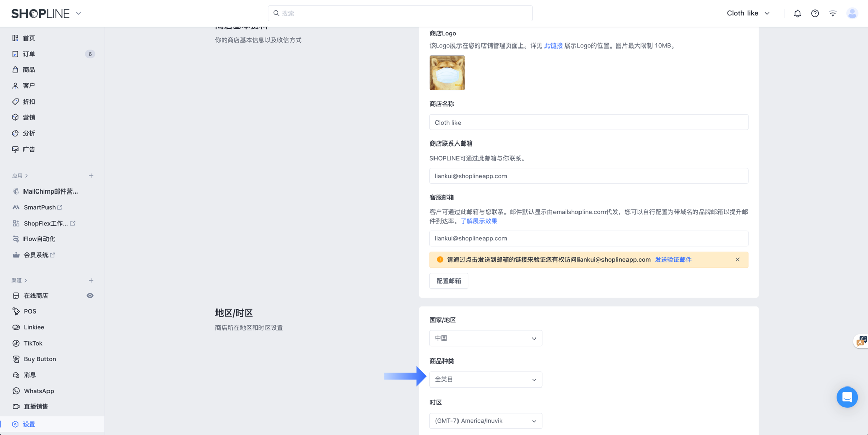Open the notifications bell

click(x=798, y=14)
